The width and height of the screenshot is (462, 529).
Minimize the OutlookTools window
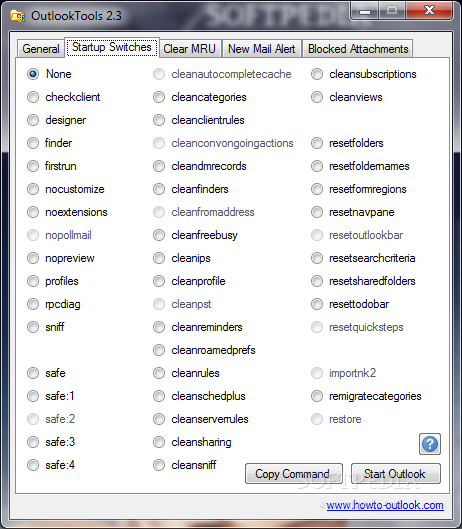365,10
